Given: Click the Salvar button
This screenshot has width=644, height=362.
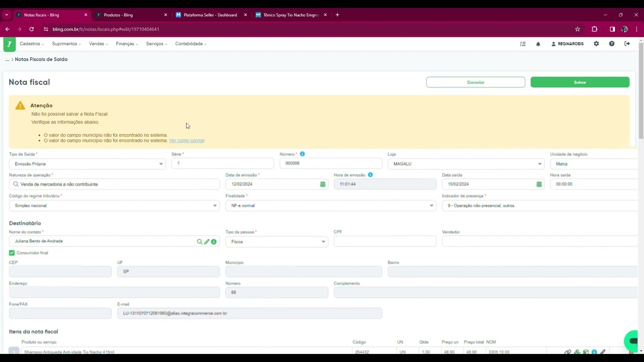Looking at the screenshot, I should point(580,82).
